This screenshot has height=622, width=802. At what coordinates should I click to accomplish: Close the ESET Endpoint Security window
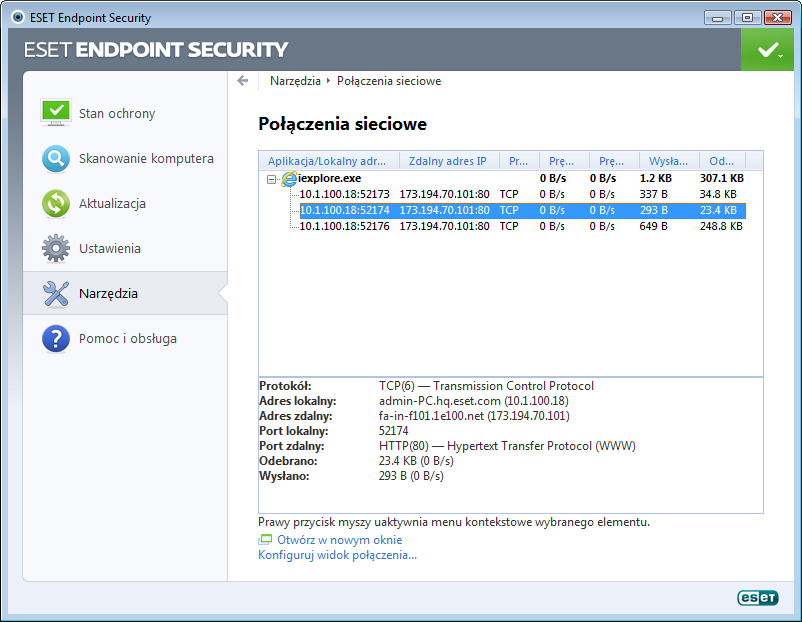point(777,18)
